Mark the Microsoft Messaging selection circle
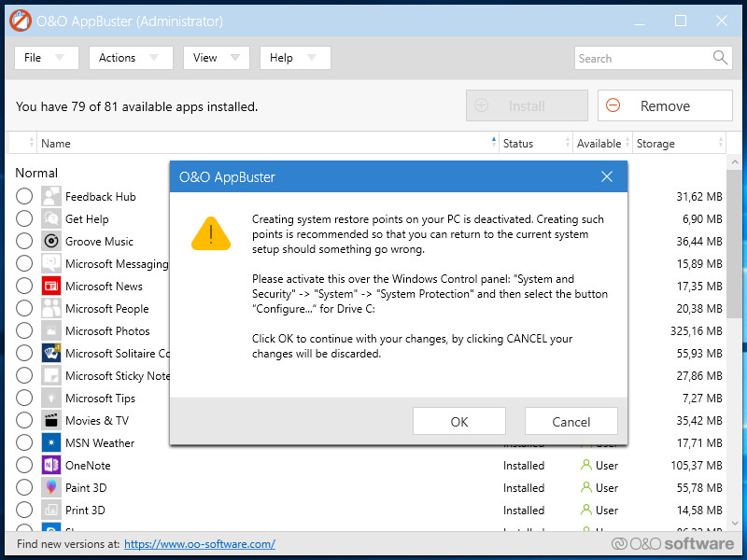The width and height of the screenshot is (747, 560). tap(24, 263)
